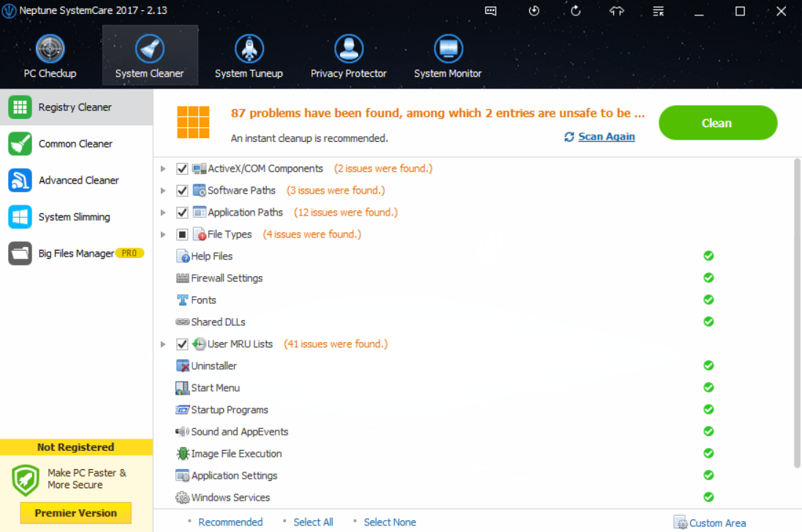Click the Windows Services row label
This screenshot has width=802, height=532.
(x=230, y=497)
